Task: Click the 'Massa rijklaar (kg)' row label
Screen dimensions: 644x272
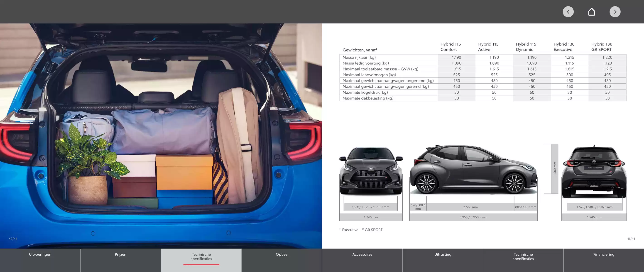Action: 359,57
